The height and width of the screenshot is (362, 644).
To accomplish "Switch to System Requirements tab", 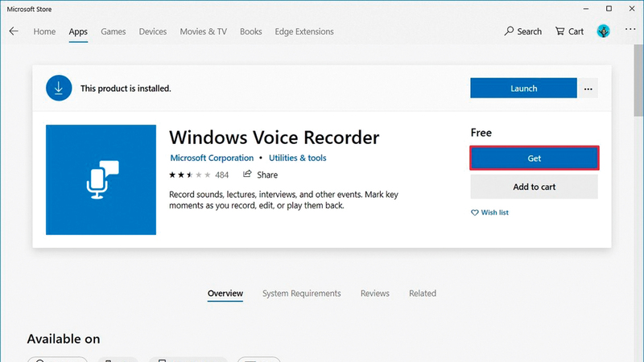I will [301, 294].
